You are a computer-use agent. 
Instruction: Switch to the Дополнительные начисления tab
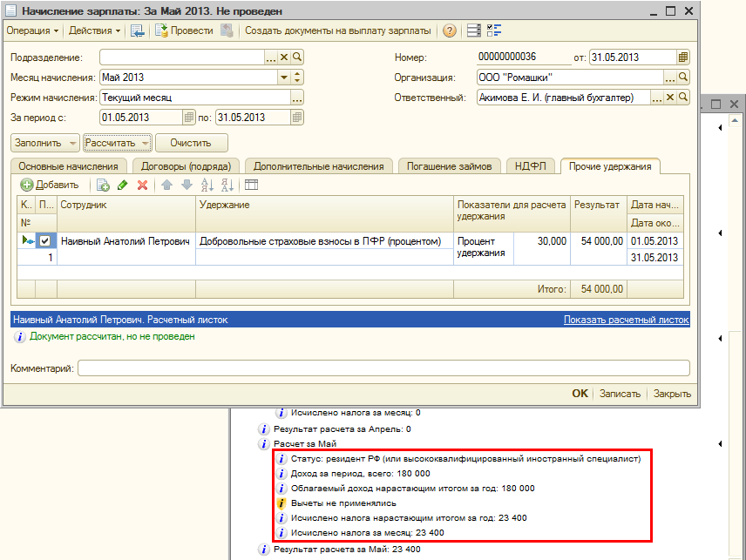(x=318, y=166)
